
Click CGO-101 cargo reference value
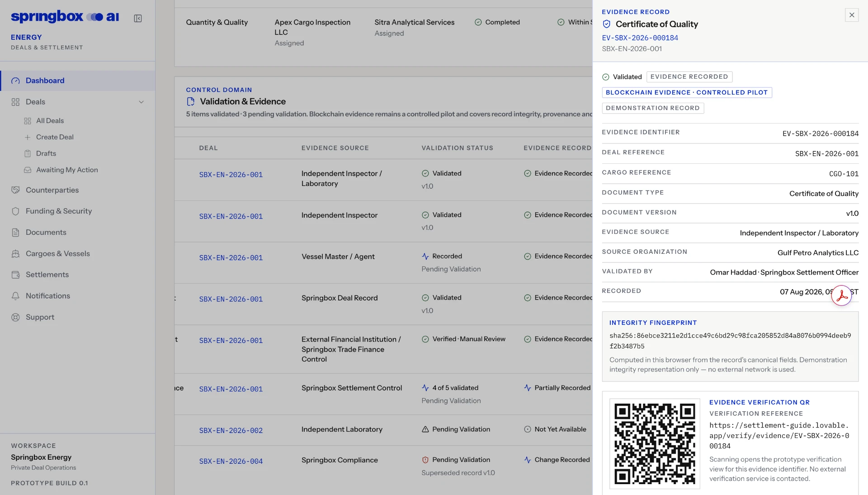(x=844, y=174)
